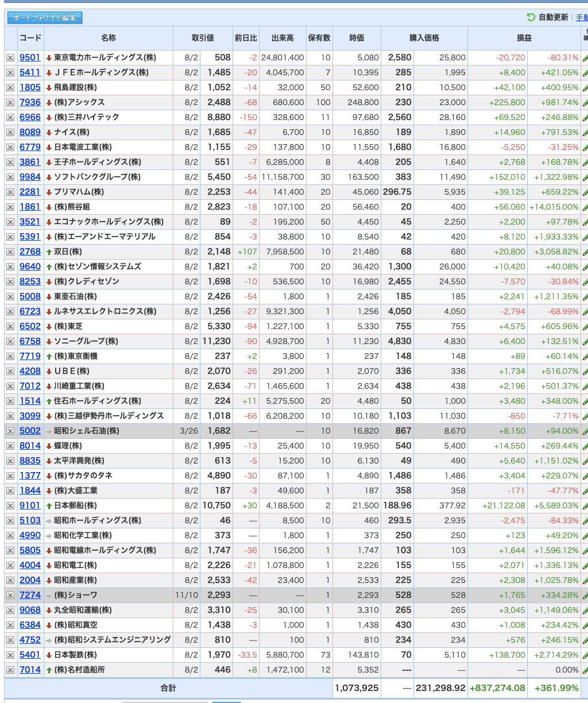Click the green auto-refresh arrow icon
This screenshot has width=588, height=703.
click(531, 17)
